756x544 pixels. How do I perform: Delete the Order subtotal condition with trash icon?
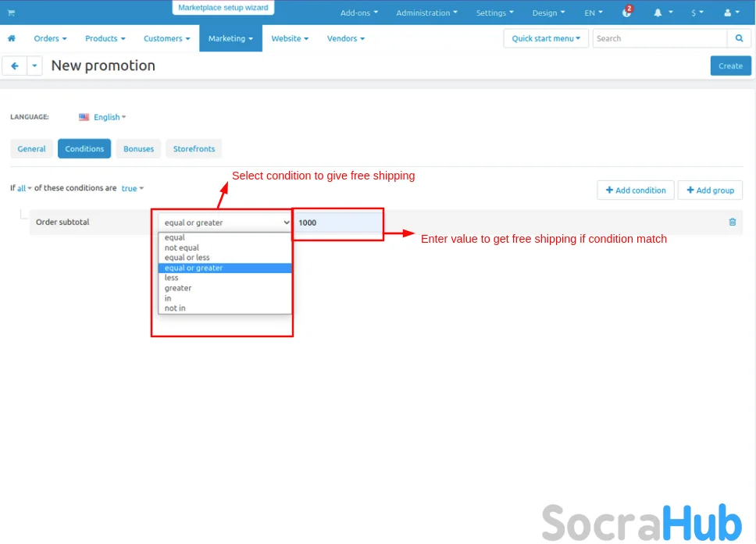(732, 222)
